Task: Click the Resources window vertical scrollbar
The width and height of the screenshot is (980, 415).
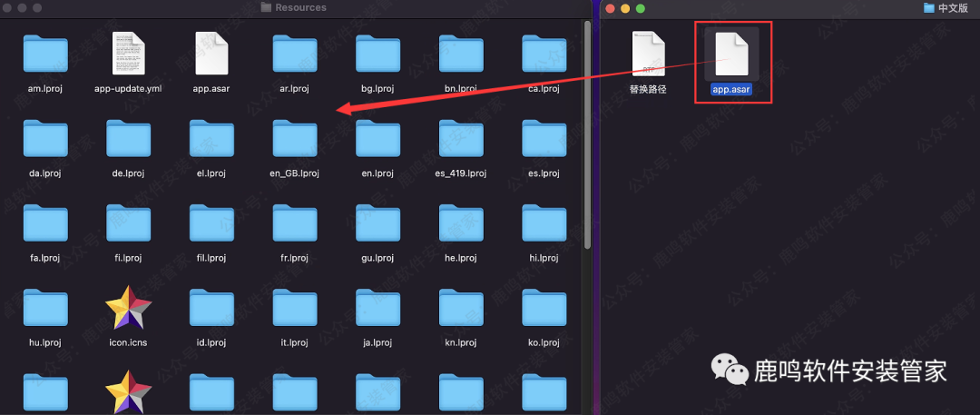Action: 587,136
